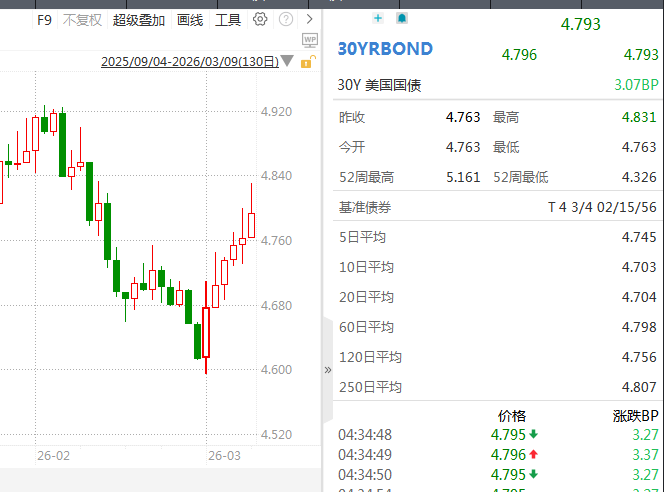
Task: Expand the date range dropdown triangle
Action: pos(287,62)
